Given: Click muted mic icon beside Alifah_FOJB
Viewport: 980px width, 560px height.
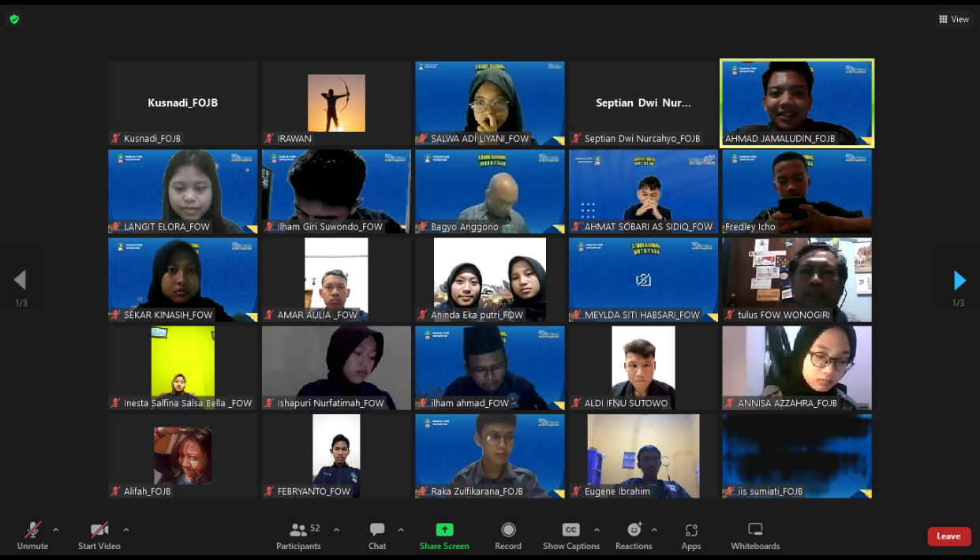Looking at the screenshot, I should (116, 491).
